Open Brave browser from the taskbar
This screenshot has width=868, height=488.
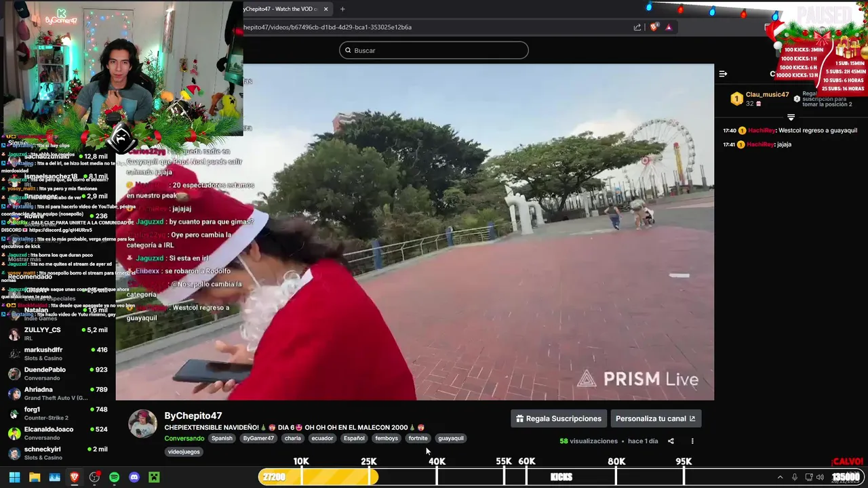tap(75, 477)
